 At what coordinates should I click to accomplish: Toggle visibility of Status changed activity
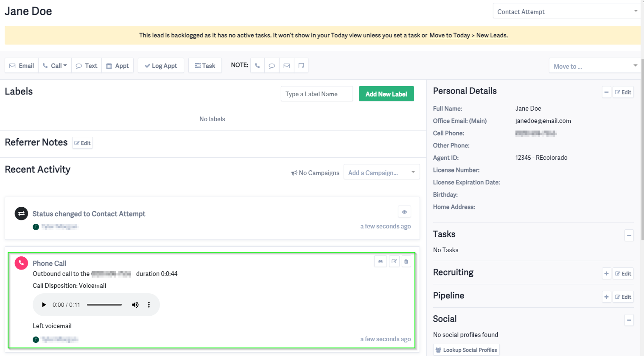[404, 211]
